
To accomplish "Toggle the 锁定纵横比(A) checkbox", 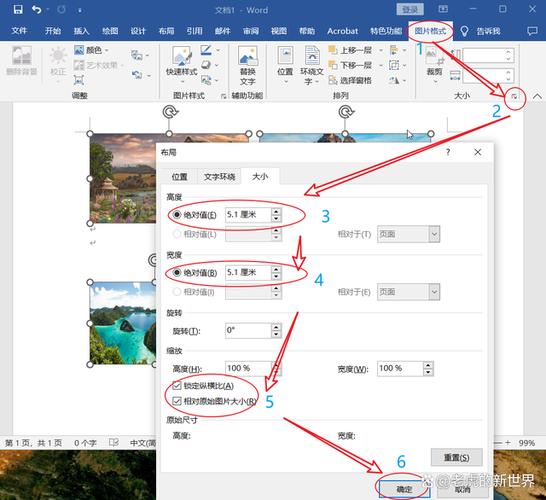I will click(x=177, y=385).
